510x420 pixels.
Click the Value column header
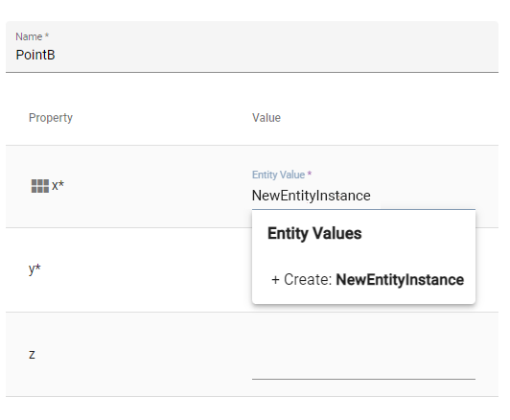click(x=267, y=118)
